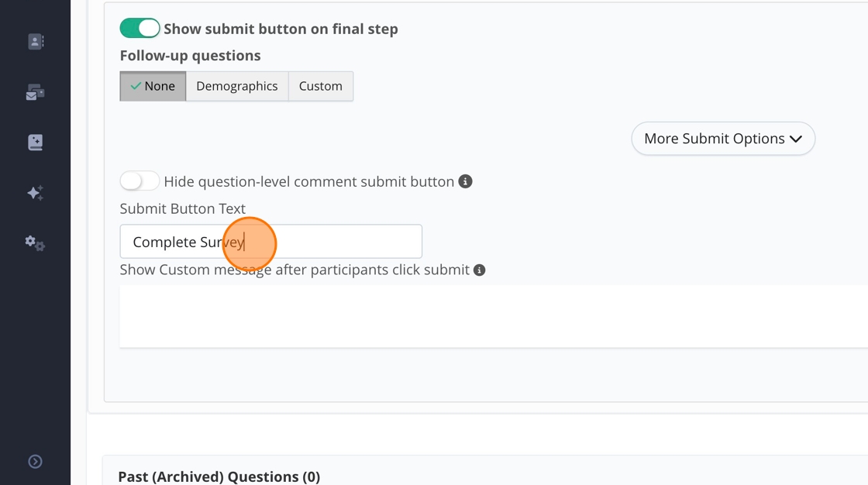Expand the Past (Archived) Questions section

[219, 476]
